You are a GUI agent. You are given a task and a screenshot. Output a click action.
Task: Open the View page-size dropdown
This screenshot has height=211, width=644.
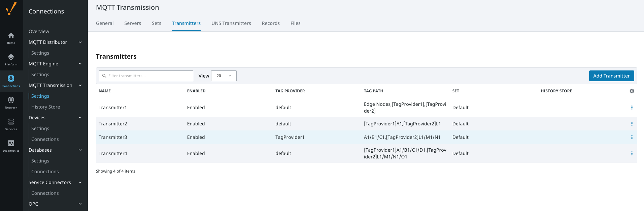coord(224,76)
